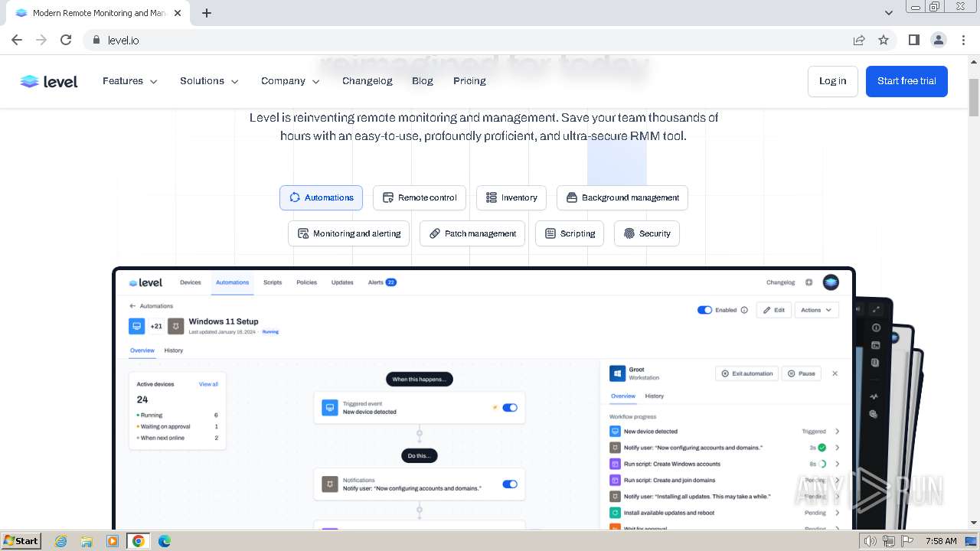The width and height of the screenshot is (980, 551).
Task: Open the Chrome side panel
Action: (913, 40)
